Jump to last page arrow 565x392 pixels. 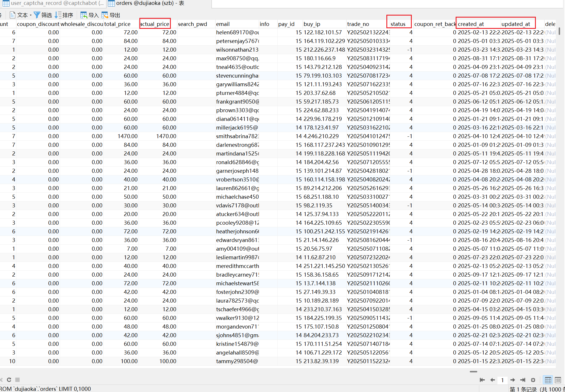click(x=523, y=380)
